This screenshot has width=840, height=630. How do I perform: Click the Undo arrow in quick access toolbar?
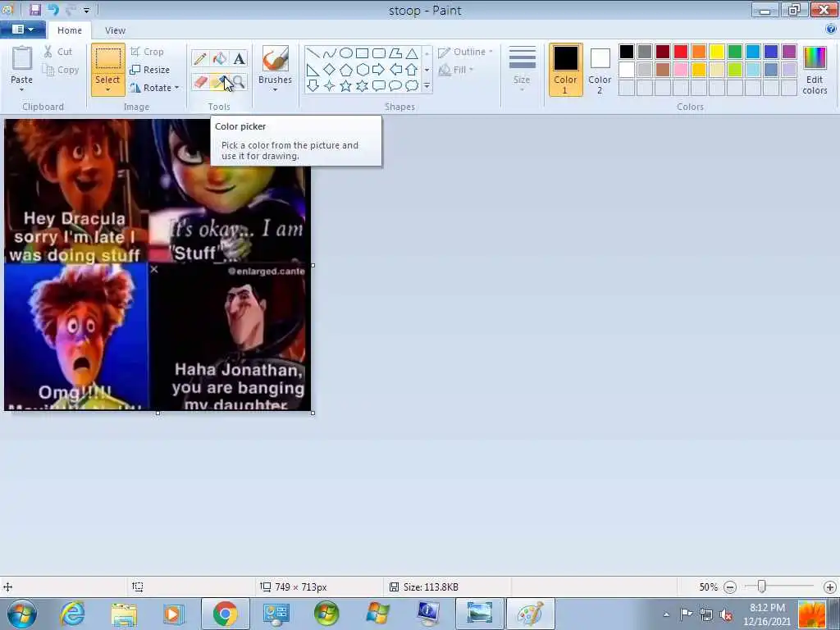53,10
